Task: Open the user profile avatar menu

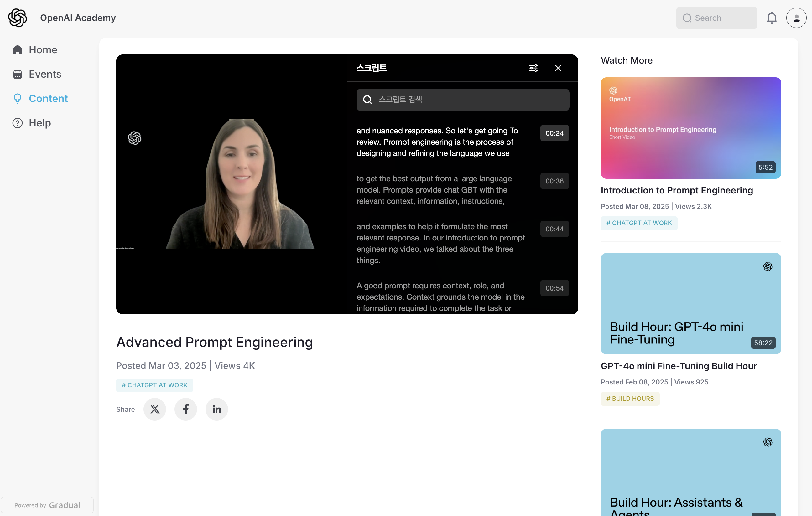Action: point(796,18)
